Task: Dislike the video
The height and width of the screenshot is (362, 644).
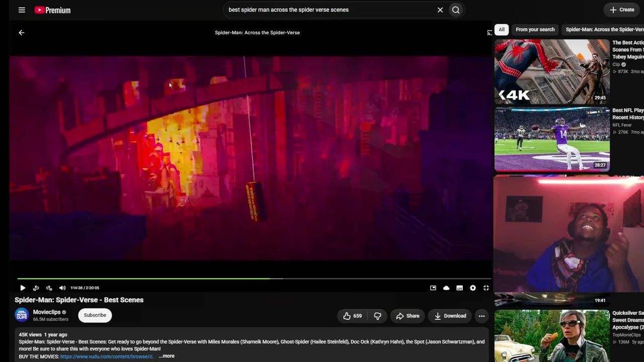Action: click(x=377, y=316)
